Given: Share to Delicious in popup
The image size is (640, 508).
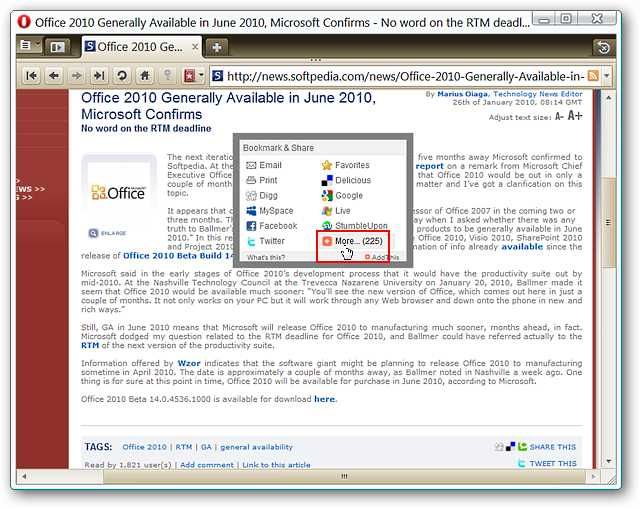Looking at the screenshot, I should pyautogui.click(x=347, y=180).
